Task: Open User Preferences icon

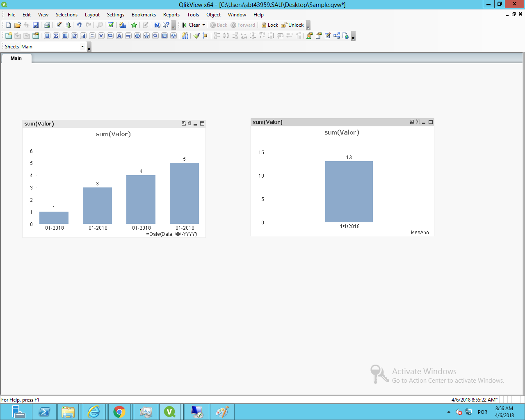Action: (x=310, y=36)
